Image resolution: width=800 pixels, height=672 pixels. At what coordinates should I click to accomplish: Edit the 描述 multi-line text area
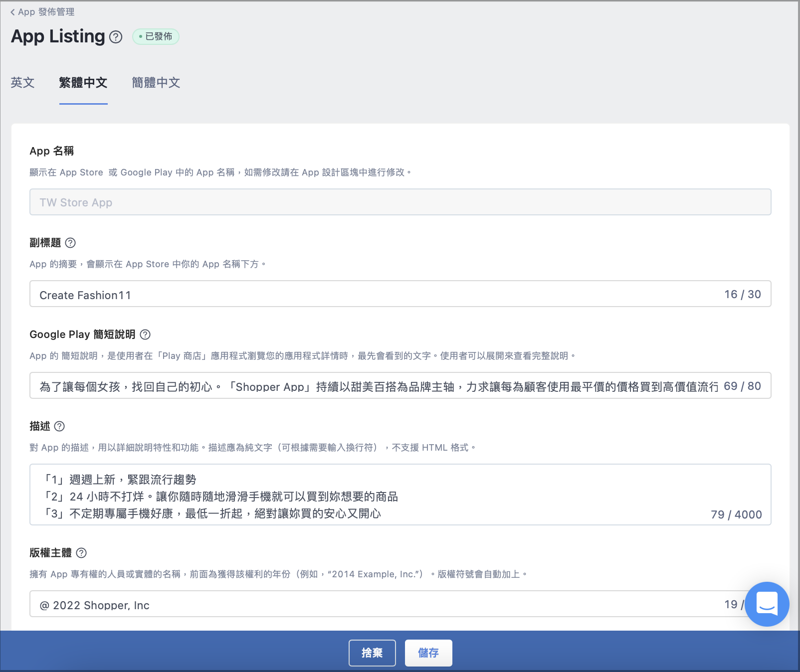400,495
